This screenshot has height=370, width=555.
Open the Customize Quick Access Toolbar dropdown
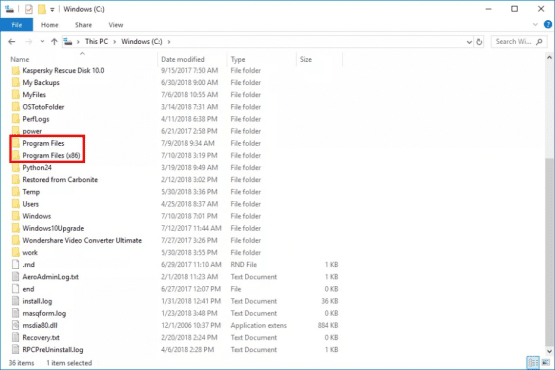click(52, 10)
